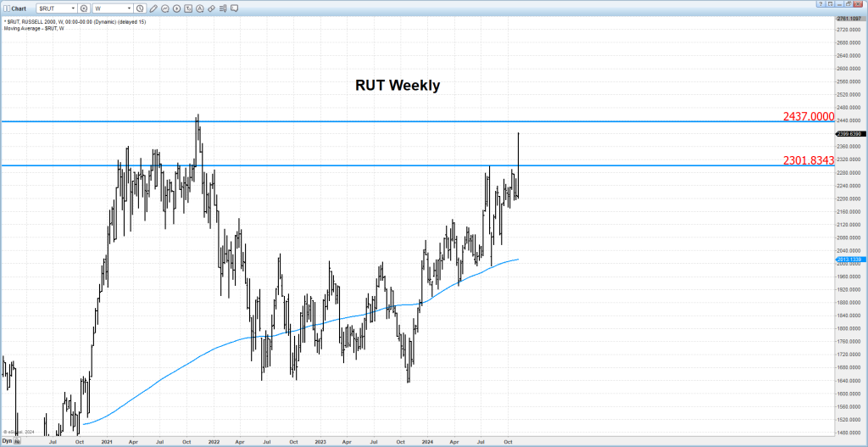Click the 2761.1097 top axis value

point(849,19)
